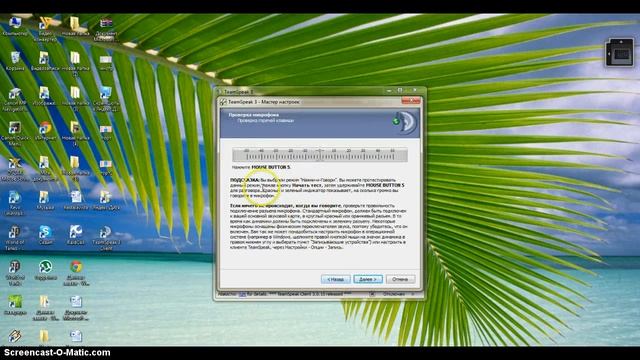
Task: Cancel the wizard with the Отмена button
Action: click(x=400, y=279)
